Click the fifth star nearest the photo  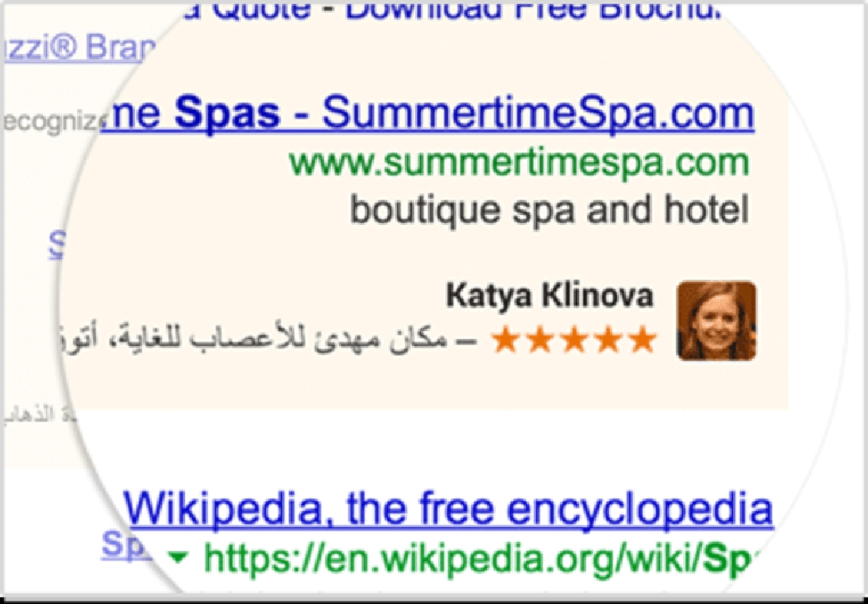tap(643, 339)
